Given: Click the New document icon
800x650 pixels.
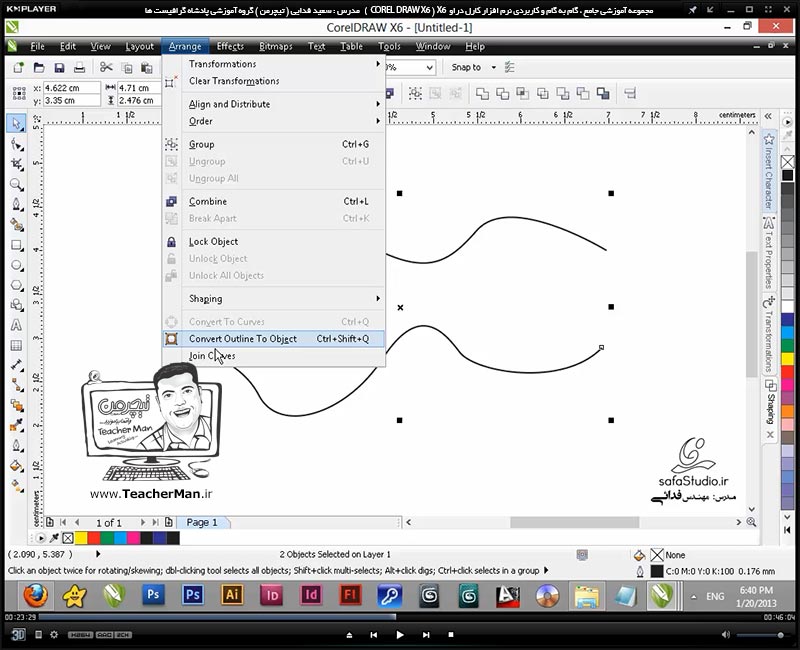Looking at the screenshot, I should (x=18, y=67).
